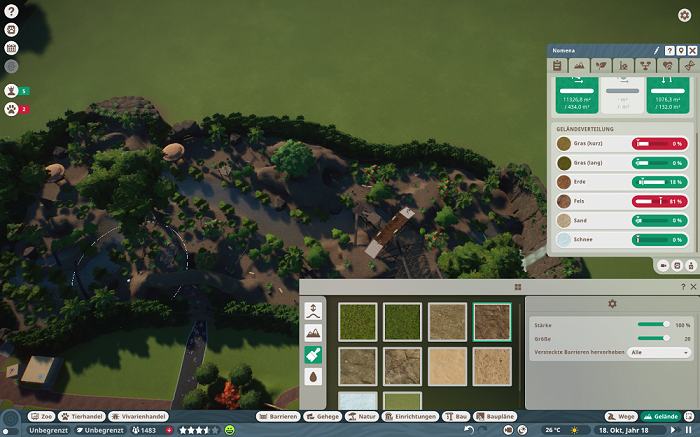Switch to the animal welfare heart tab

pyautogui.click(x=667, y=66)
